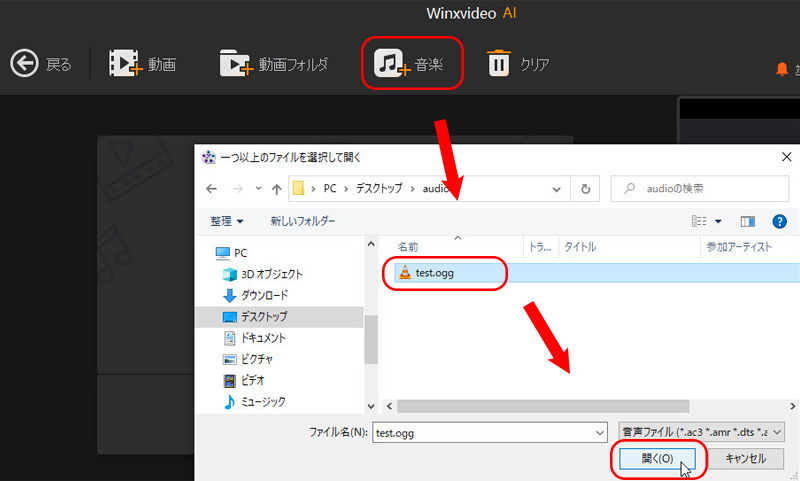Click デスクトップ in the address path

pyautogui.click(x=379, y=189)
